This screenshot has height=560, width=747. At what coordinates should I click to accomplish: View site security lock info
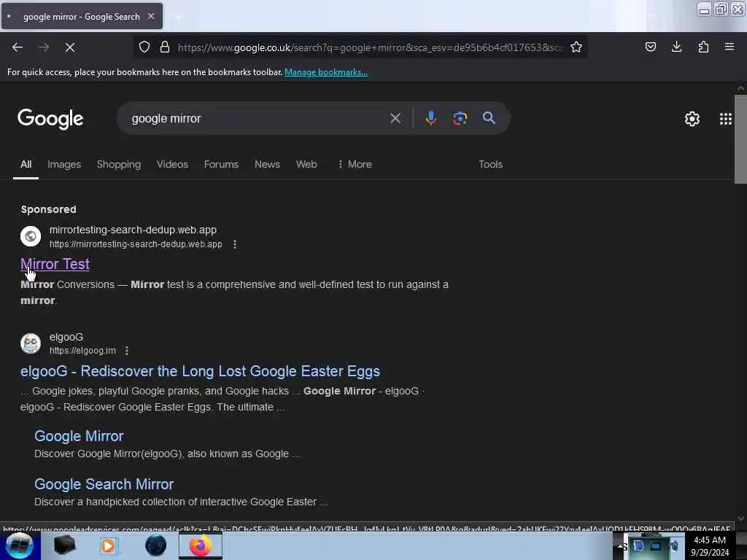(x=165, y=47)
